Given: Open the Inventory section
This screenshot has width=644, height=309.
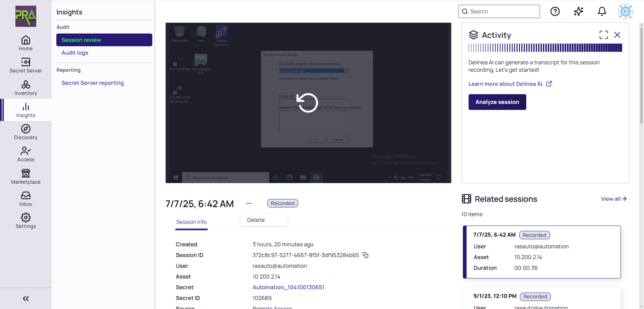Looking at the screenshot, I should click(25, 88).
